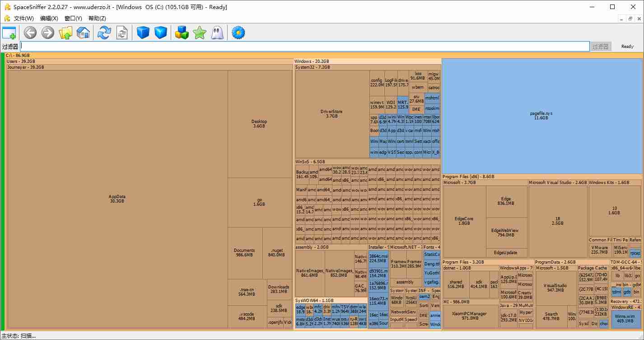
Task: Click the colored cubes file classes icon
Action: 182,33
